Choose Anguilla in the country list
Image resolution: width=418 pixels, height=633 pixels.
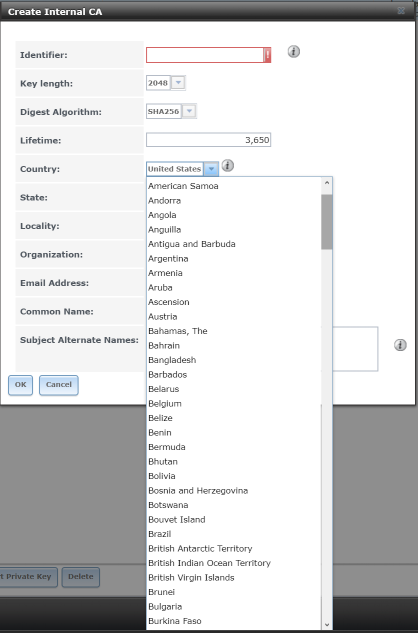click(234, 230)
